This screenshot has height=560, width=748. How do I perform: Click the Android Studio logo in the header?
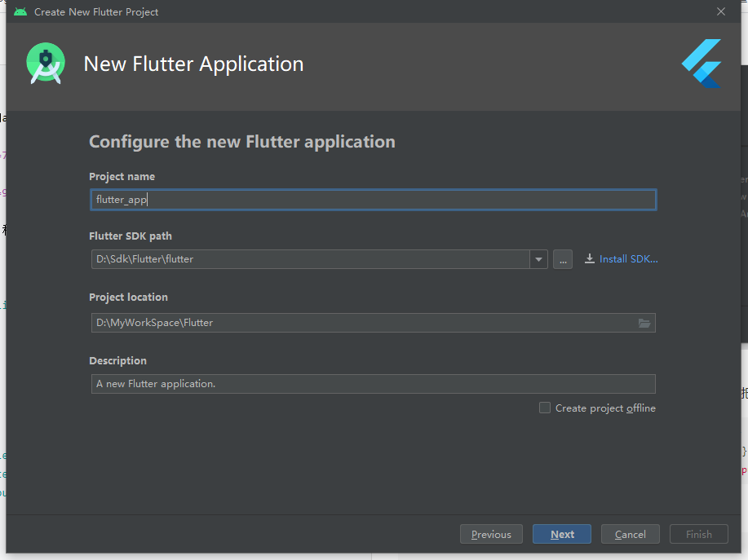45,64
